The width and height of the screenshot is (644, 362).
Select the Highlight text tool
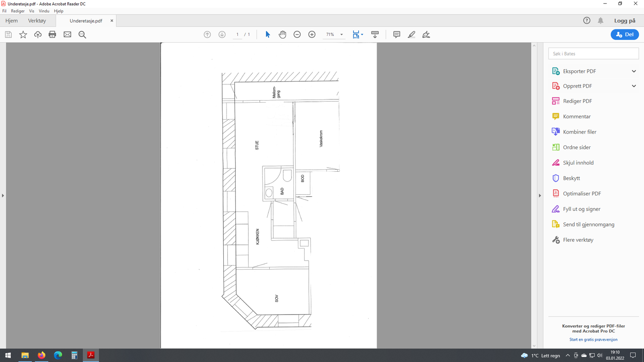coord(411,35)
